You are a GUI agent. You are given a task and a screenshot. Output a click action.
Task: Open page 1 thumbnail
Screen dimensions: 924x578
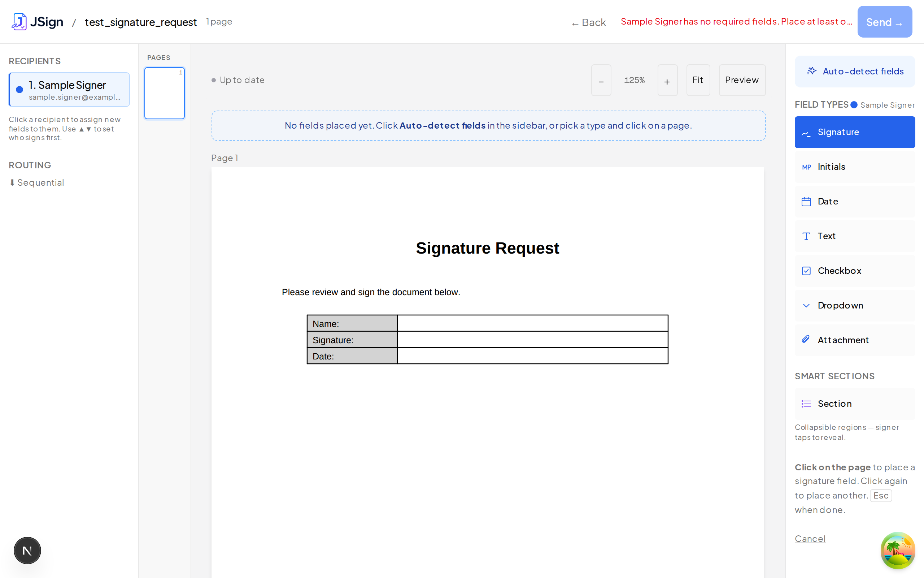point(165,93)
